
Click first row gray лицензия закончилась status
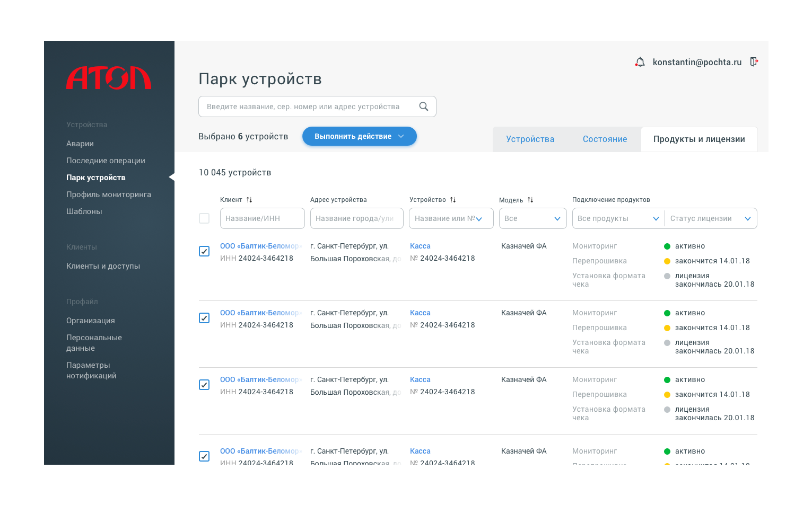pos(709,280)
